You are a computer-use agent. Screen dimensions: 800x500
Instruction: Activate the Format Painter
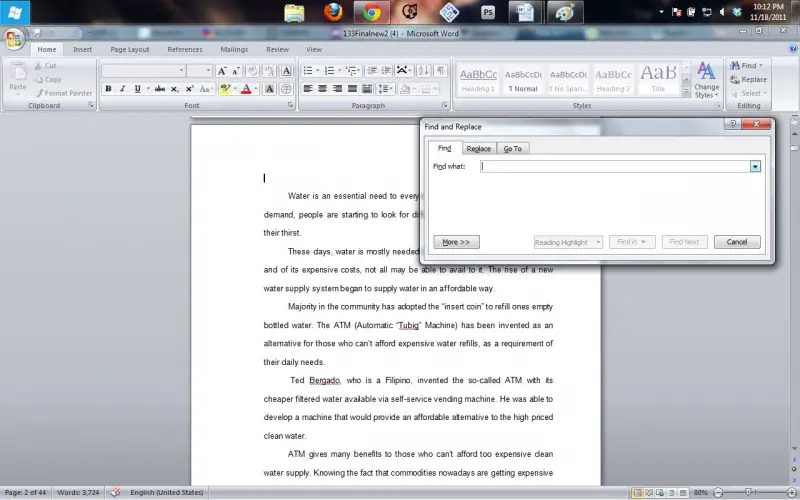[x=64, y=93]
